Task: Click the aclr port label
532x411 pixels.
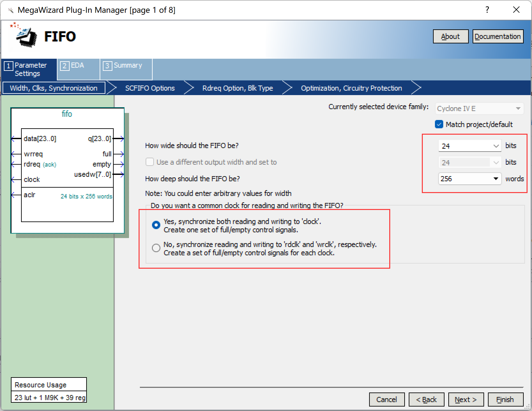Action: [29, 195]
